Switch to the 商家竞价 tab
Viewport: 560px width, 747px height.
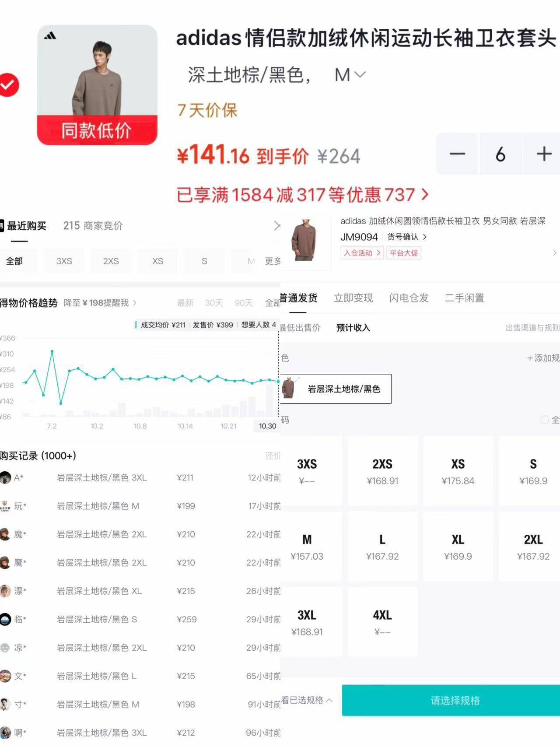(x=93, y=226)
